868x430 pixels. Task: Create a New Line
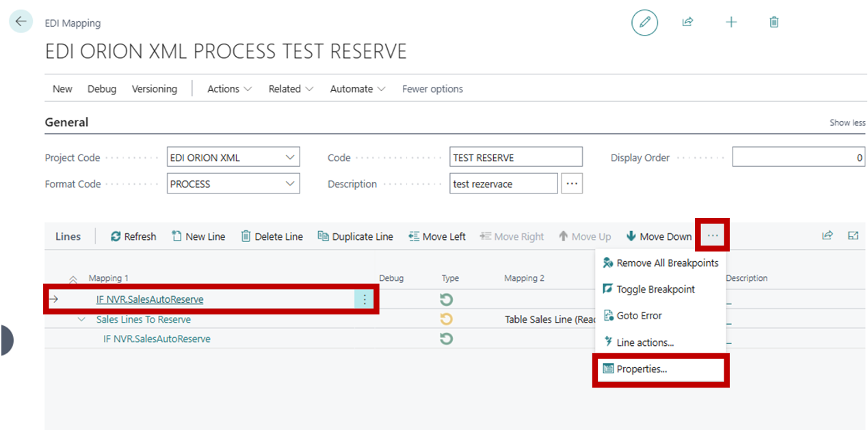click(x=198, y=236)
